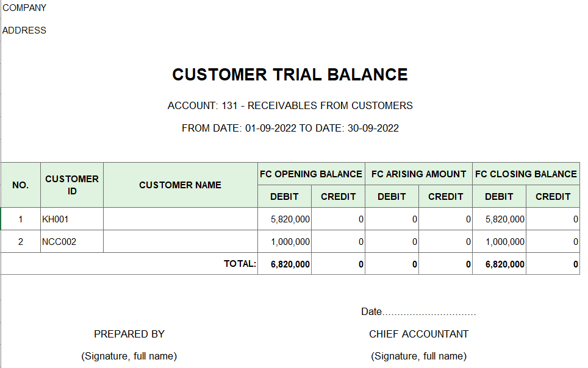Click the ADDRESS cell
Image resolution: width=588 pixels, height=368 pixels.
(x=24, y=30)
